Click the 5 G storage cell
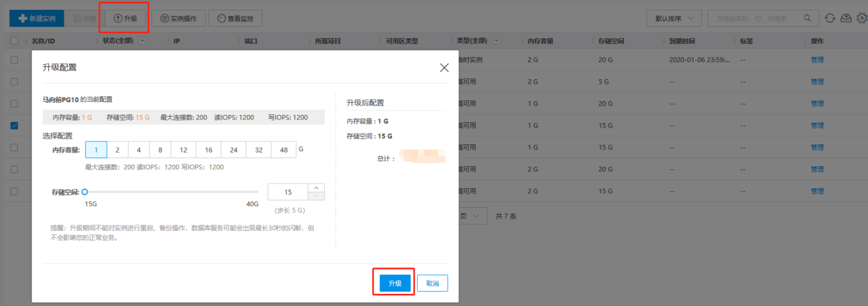868x306 pixels. (x=603, y=81)
